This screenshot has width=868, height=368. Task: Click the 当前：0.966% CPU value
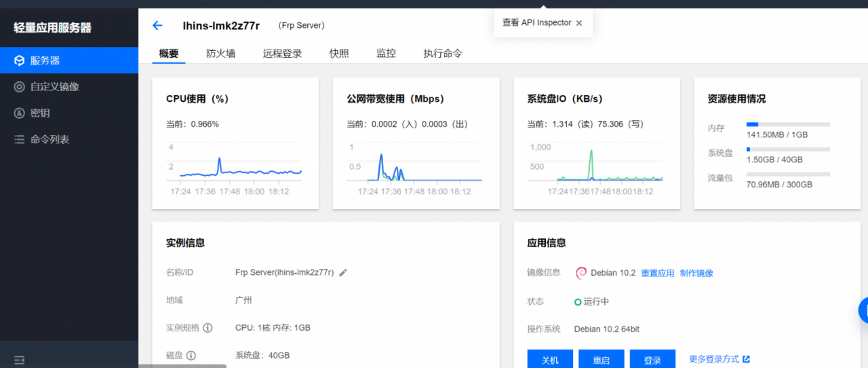point(193,124)
